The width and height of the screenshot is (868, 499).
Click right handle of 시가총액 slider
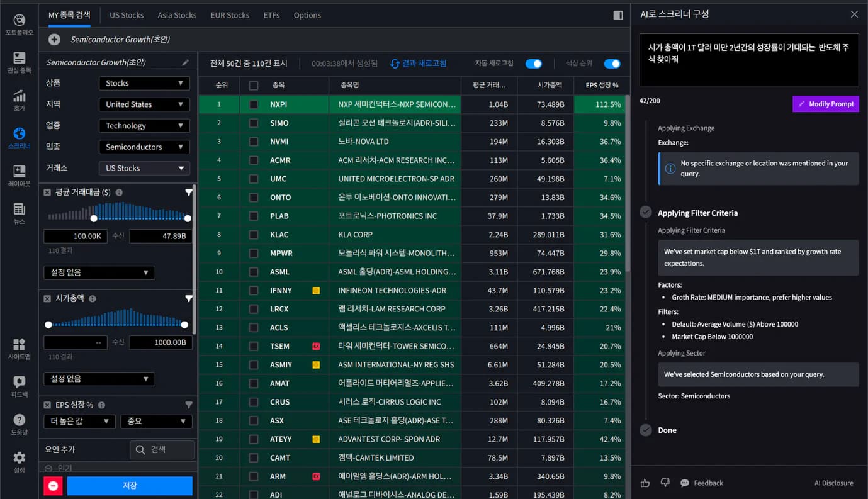[184, 325]
